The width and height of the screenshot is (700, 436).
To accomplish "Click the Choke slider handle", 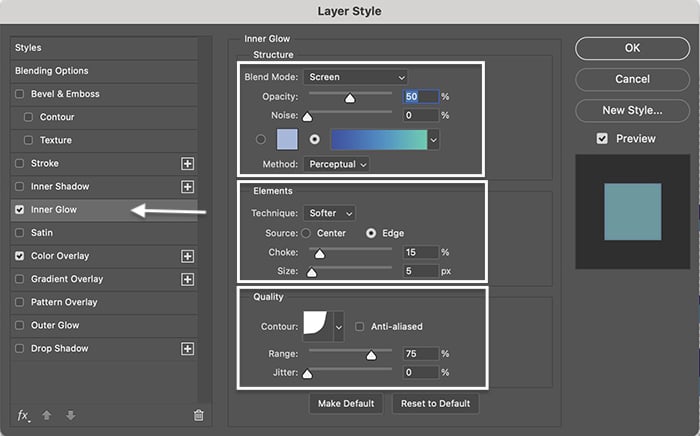I will (x=319, y=254).
